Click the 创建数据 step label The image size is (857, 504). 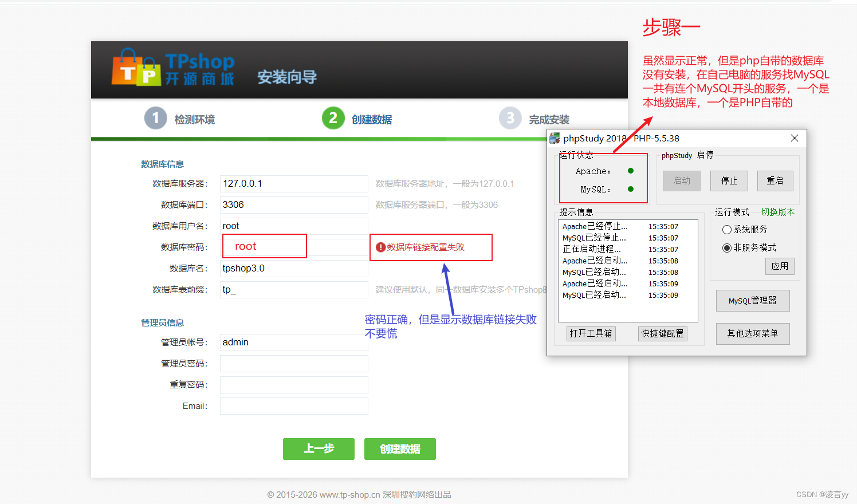[x=372, y=120]
